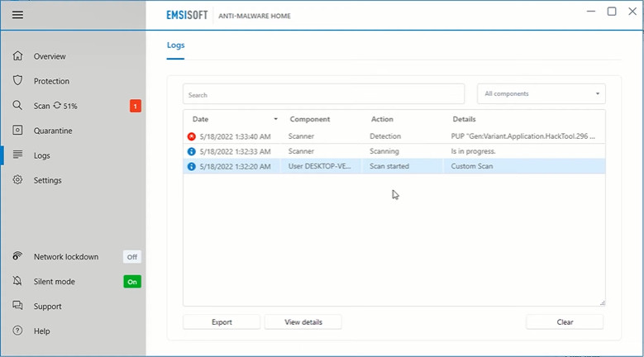Click the Search logs field
644x357 pixels.
[x=323, y=94]
